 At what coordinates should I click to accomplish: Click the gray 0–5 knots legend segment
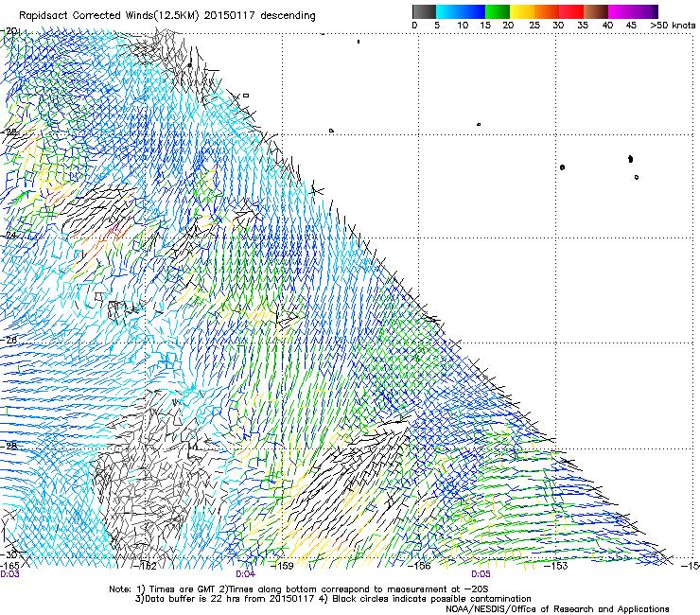[424, 11]
